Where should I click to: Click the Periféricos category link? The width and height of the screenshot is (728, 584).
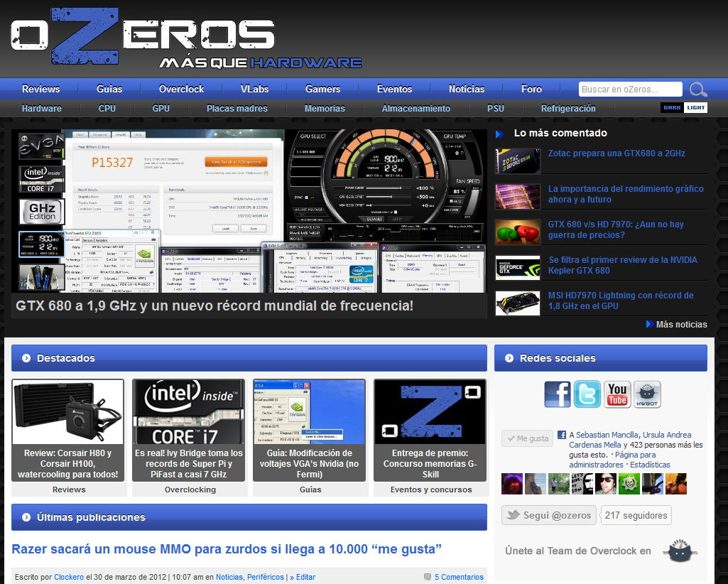266,577
